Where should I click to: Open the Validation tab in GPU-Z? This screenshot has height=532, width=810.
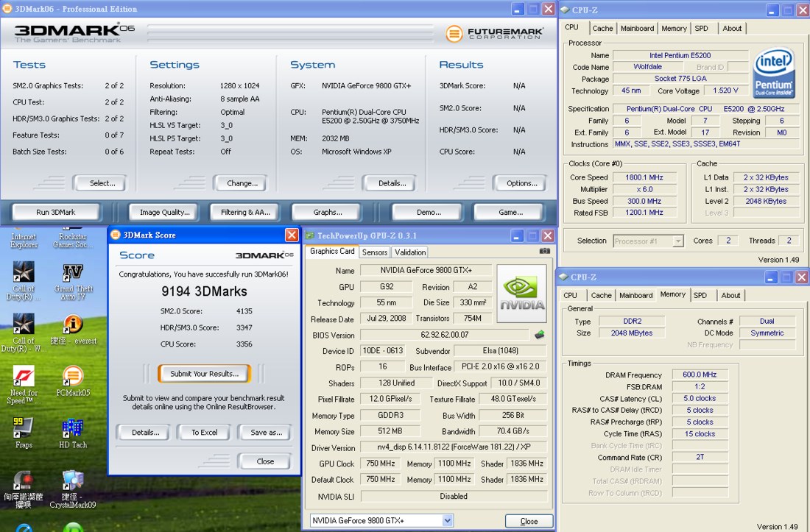tap(410, 252)
